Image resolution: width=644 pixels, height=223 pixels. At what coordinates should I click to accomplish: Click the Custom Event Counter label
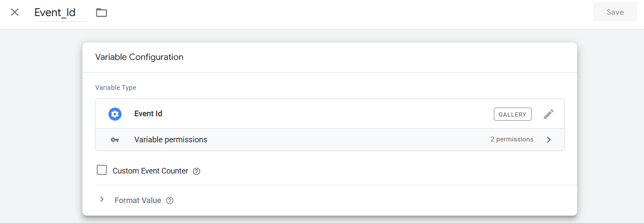[x=150, y=171]
